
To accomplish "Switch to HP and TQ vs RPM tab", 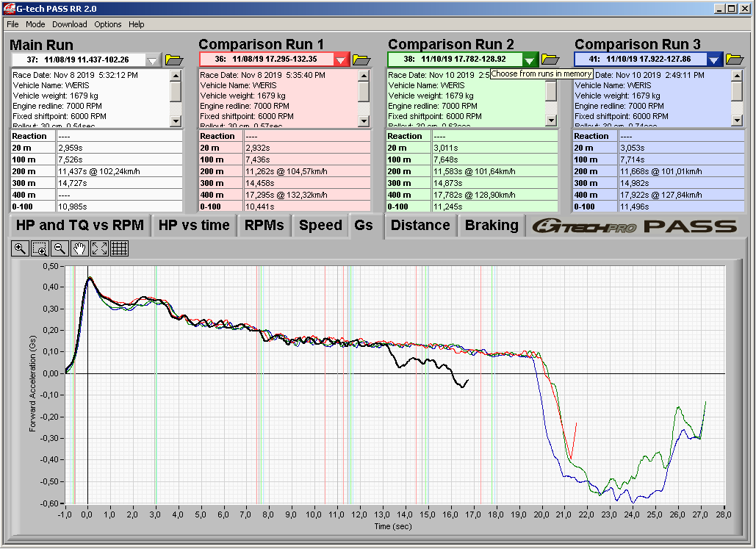I will (x=80, y=226).
